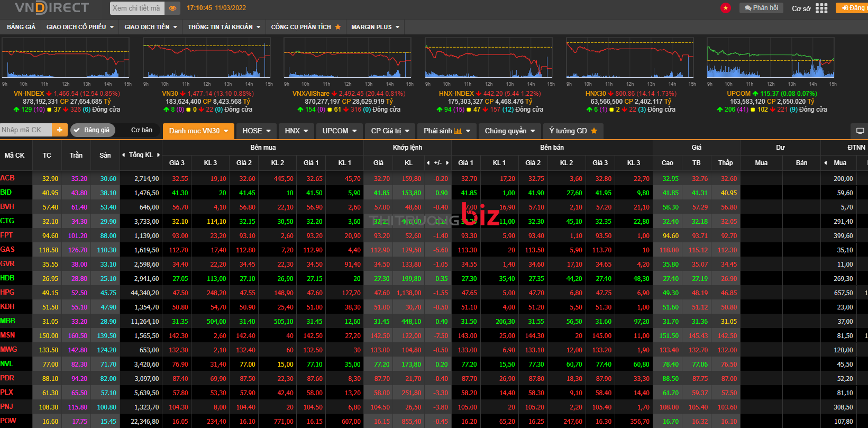Expand the Danh mục VN30 dropdown
868x428 pixels.
pos(198,131)
